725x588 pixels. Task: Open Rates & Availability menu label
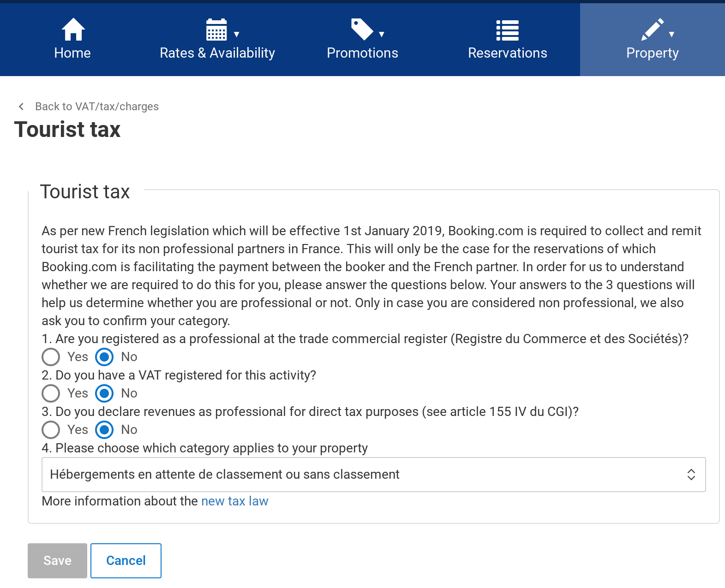[x=217, y=53]
